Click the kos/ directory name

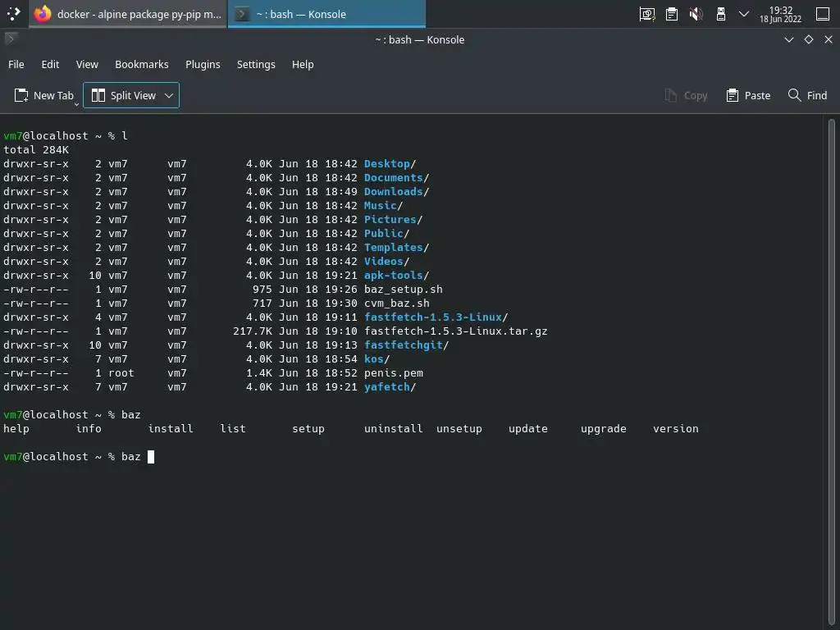point(377,359)
